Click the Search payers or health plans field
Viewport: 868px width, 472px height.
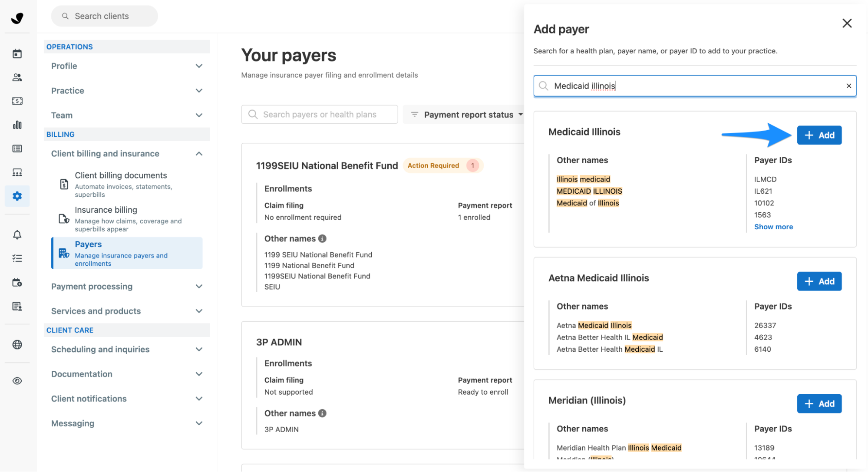coord(319,115)
